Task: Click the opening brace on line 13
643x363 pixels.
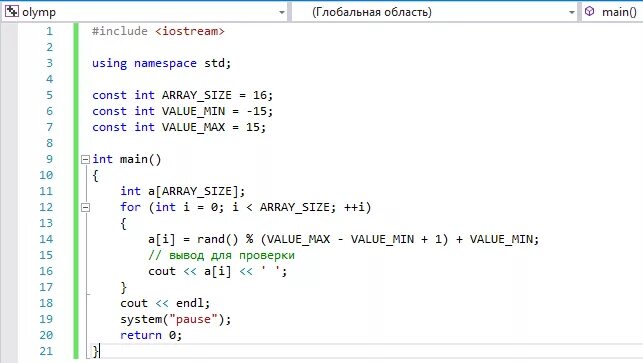Action: tap(123, 224)
